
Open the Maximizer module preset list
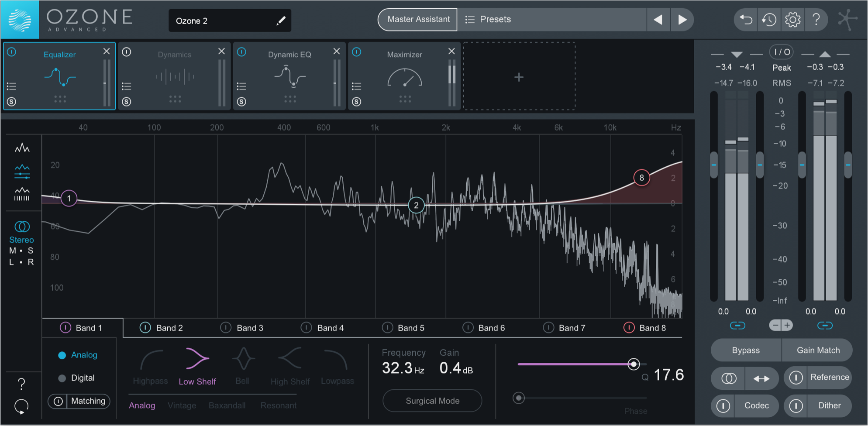[357, 86]
